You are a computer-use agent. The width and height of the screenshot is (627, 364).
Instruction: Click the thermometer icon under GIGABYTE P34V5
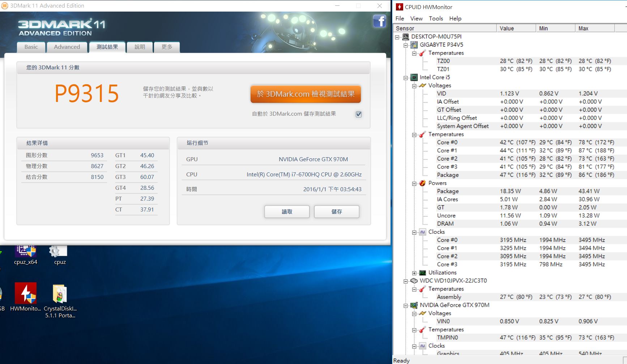422,53
